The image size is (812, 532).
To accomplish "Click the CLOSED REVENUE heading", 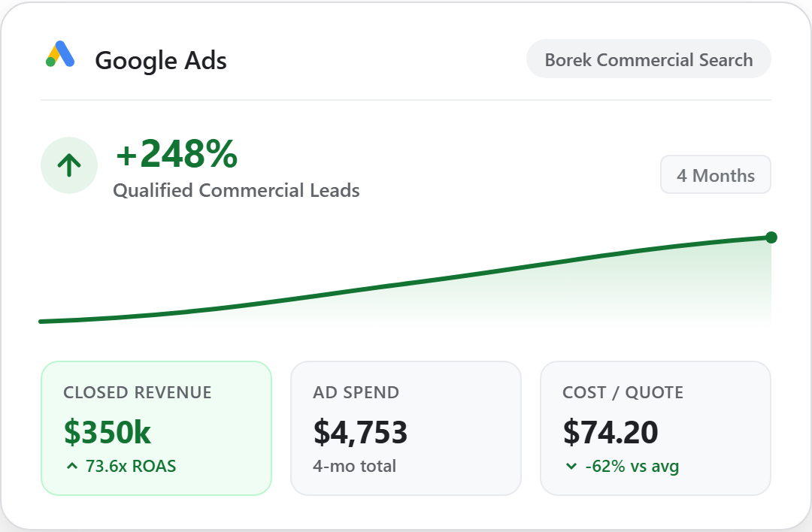I will (x=138, y=392).
